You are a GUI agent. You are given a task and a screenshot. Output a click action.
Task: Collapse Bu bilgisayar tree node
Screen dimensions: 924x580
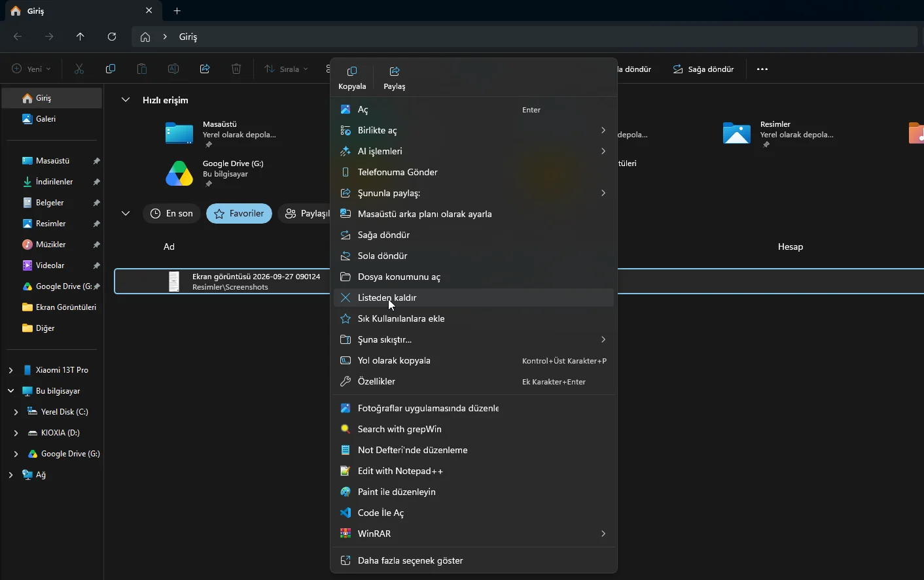(x=10, y=391)
